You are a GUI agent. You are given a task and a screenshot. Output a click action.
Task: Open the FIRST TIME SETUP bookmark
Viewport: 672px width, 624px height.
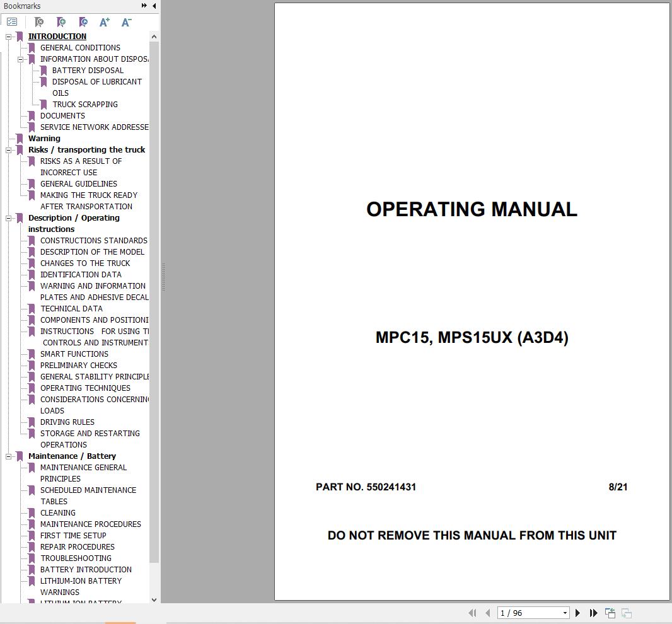(x=73, y=536)
